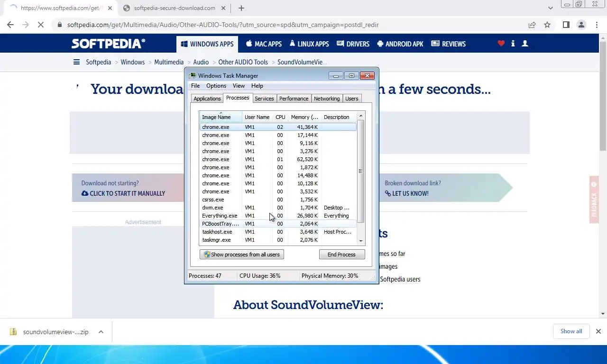
Task: Click the web page vertical scrollbar thumb
Action: point(603,96)
